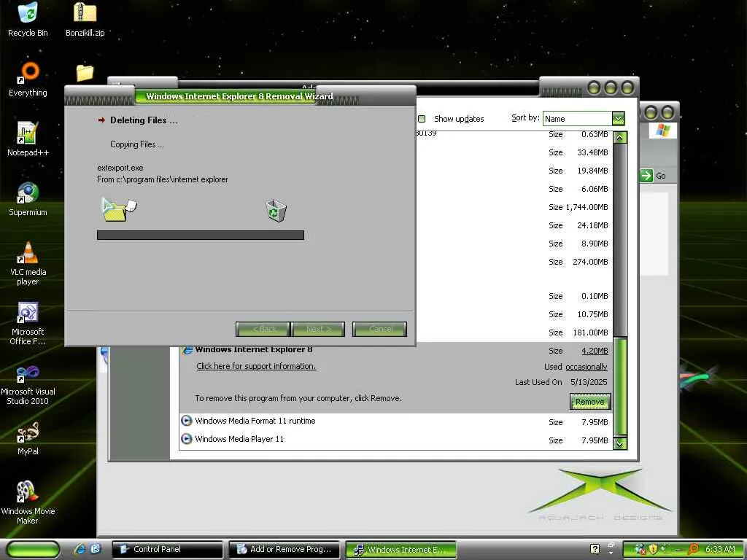The image size is (747, 560).
Task: Click the second quick launch icon
Action: tap(95, 549)
